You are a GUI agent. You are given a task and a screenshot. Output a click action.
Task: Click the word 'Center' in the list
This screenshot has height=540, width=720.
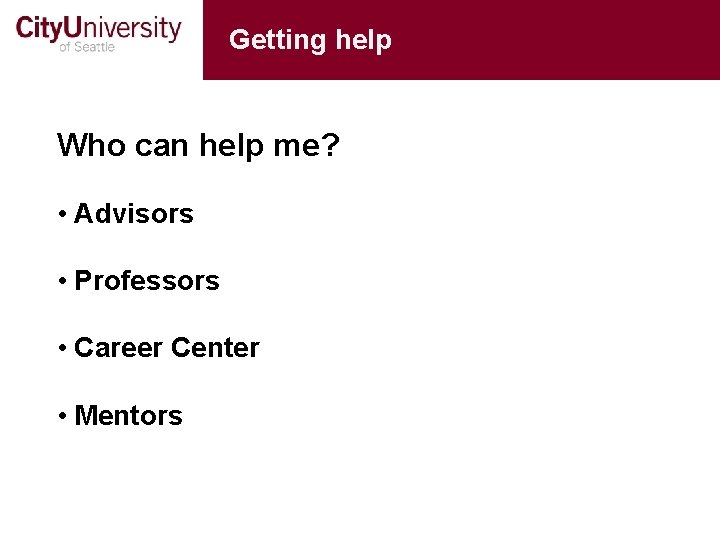pyautogui.click(x=214, y=348)
